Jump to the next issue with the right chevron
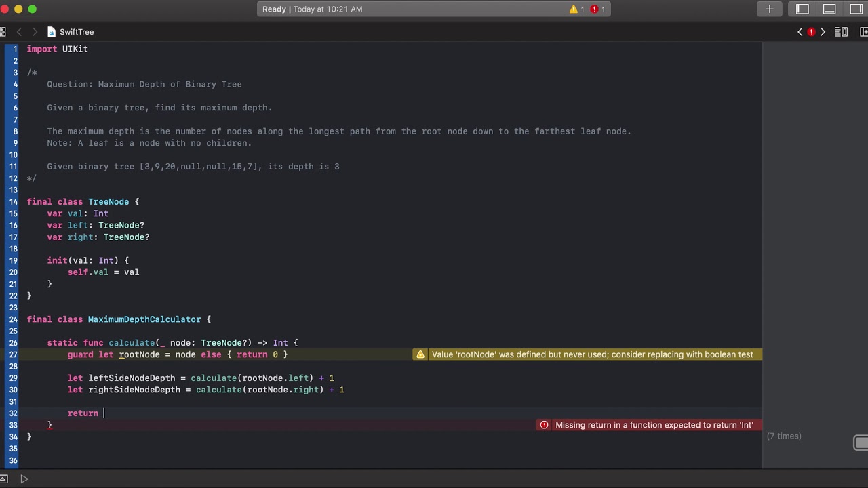The height and width of the screenshot is (488, 868). point(823,32)
